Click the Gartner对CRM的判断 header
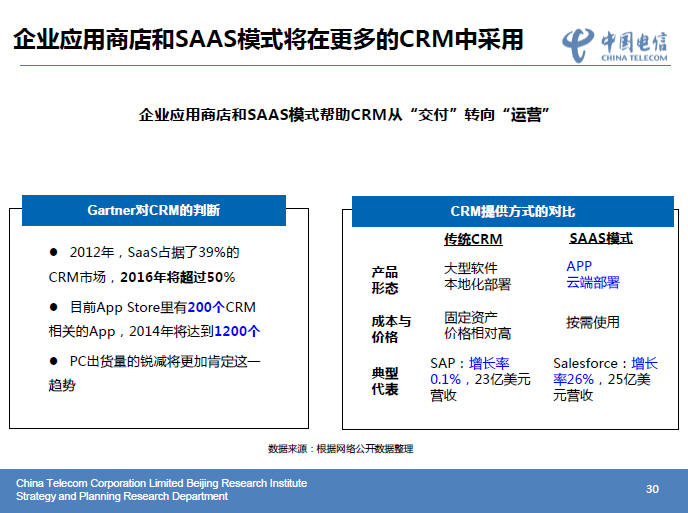This screenshot has width=688, height=513. coord(154,210)
